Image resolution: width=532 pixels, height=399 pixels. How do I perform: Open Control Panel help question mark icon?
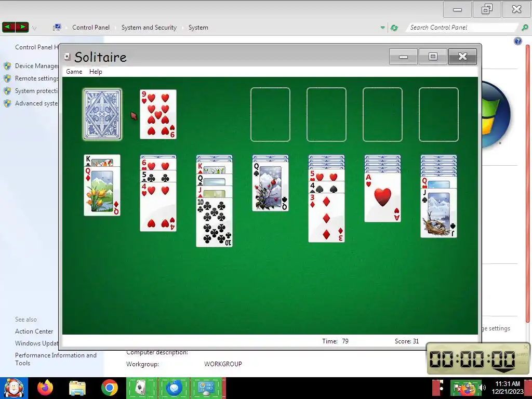[518, 41]
